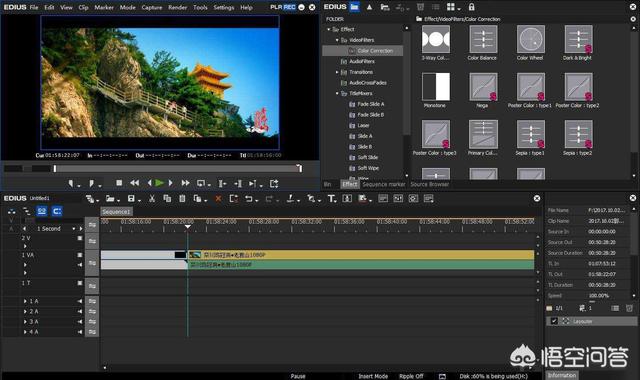
Task: Copy the selected clip in timeline toolbar
Action: click(x=167, y=198)
